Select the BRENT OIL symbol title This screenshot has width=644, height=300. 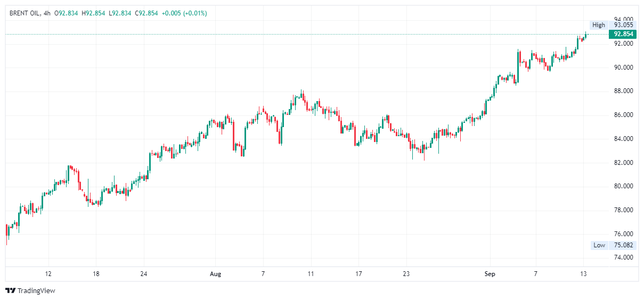pyautogui.click(x=24, y=13)
